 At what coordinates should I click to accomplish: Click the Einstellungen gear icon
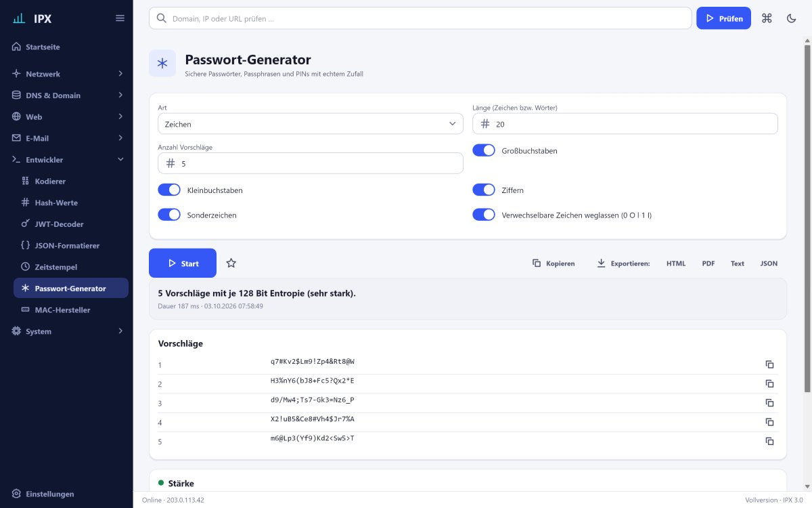(17, 494)
